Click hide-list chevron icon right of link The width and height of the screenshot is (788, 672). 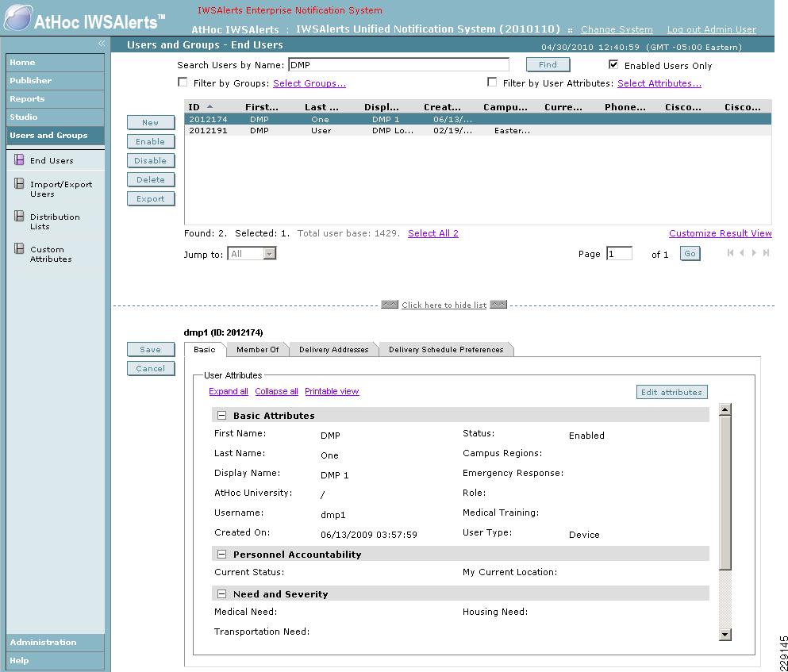(498, 305)
